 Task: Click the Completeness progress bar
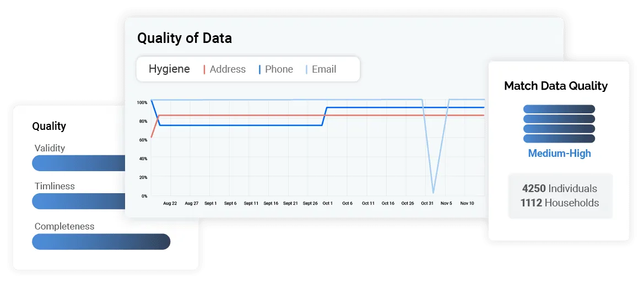101,242
